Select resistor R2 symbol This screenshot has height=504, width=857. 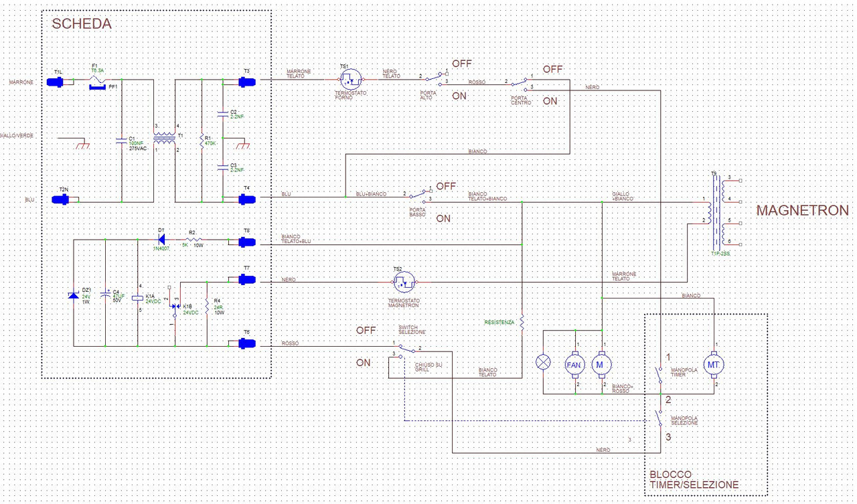pos(193,240)
